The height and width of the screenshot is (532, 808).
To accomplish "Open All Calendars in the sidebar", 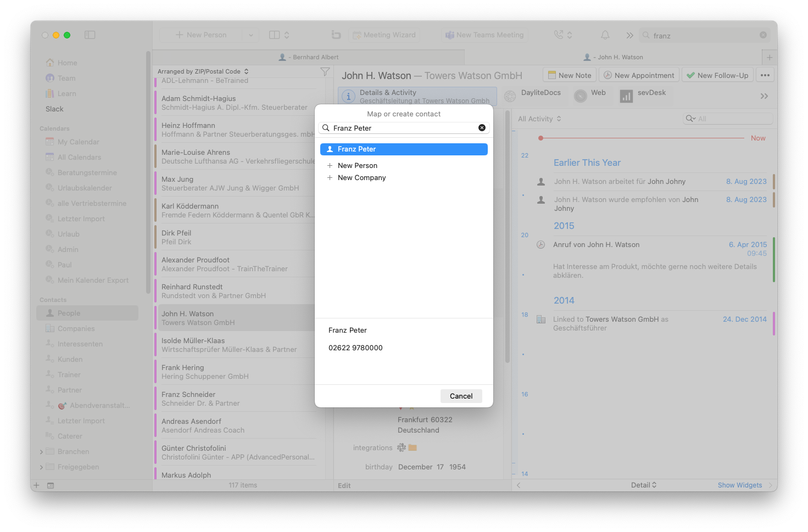I will coord(73,158).
